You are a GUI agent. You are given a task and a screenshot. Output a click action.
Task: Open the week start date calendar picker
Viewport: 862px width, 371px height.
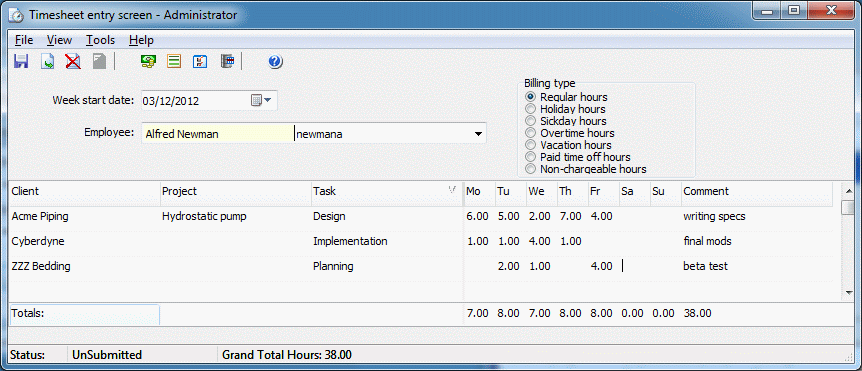coord(261,101)
